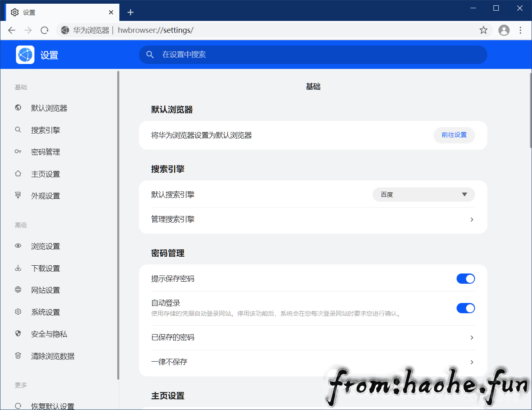Go to 系统设置 in the sidebar

45,312
